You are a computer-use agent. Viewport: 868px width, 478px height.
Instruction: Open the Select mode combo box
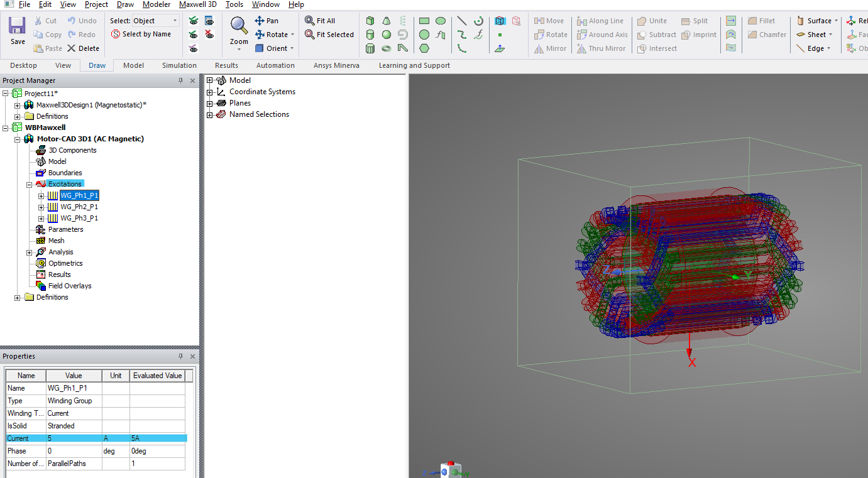pyautogui.click(x=155, y=21)
